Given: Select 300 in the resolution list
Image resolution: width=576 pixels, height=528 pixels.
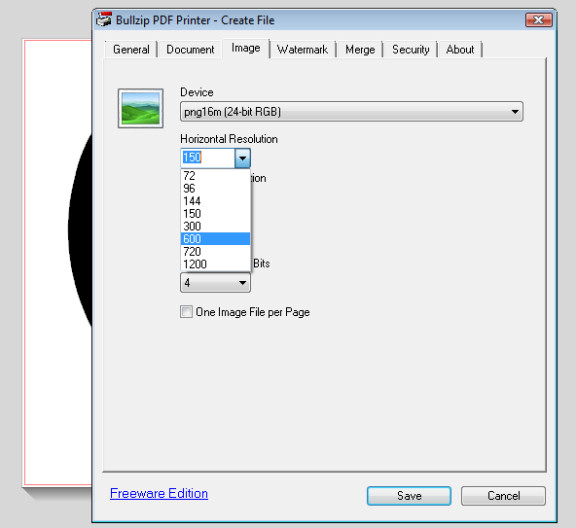Looking at the screenshot, I should 215,226.
